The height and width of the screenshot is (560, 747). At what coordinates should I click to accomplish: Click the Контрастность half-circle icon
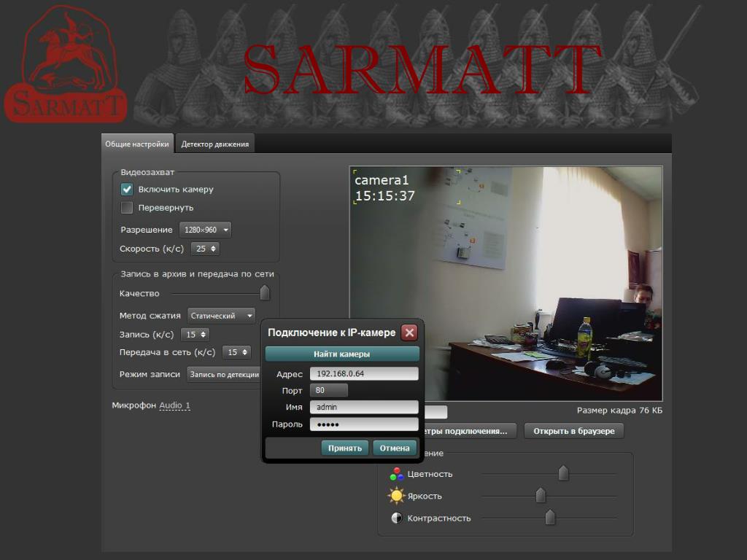tap(396, 518)
